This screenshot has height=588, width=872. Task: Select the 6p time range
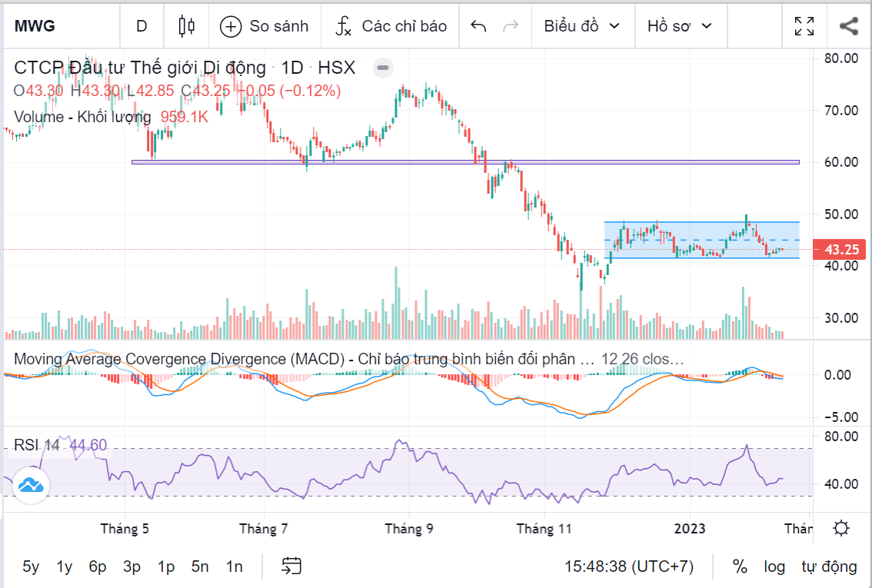pyautogui.click(x=98, y=566)
